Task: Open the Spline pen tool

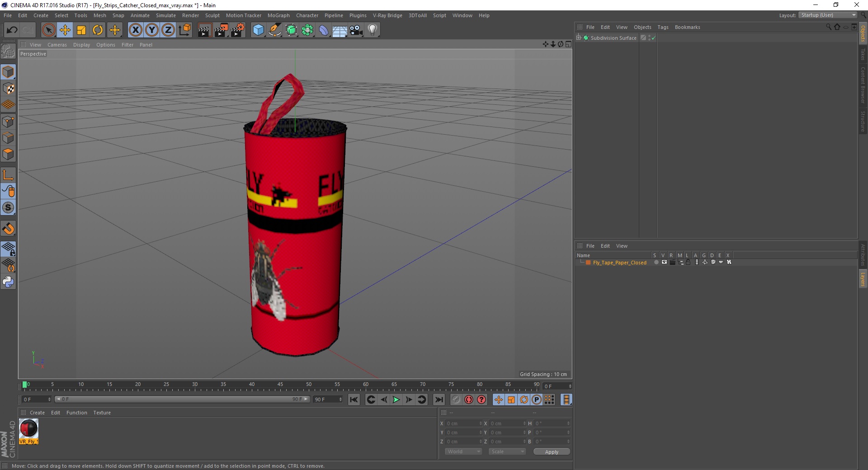Action: click(274, 30)
